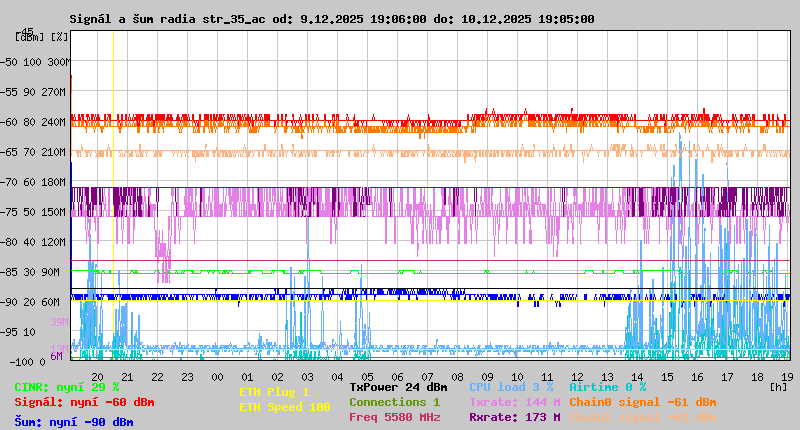The image size is (800, 430).
Task: Click the orange 'Chain0 signal -61 dBm' label
Action: (642, 402)
